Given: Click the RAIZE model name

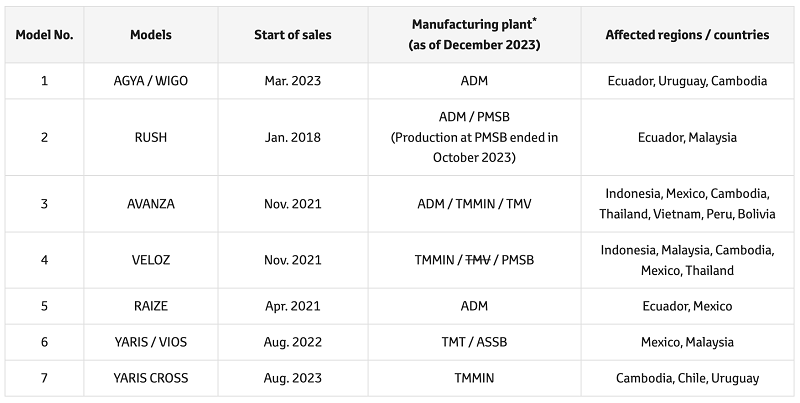Looking at the screenshot, I should coord(151,306).
